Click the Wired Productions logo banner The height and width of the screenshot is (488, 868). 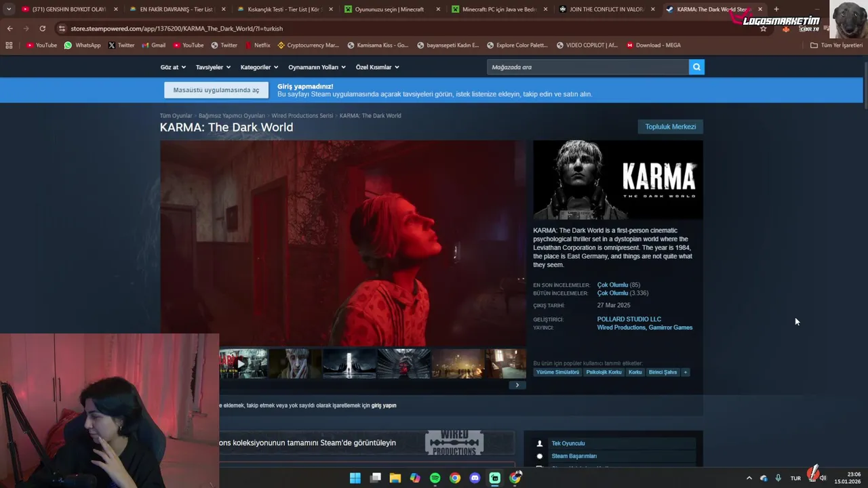point(454,443)
